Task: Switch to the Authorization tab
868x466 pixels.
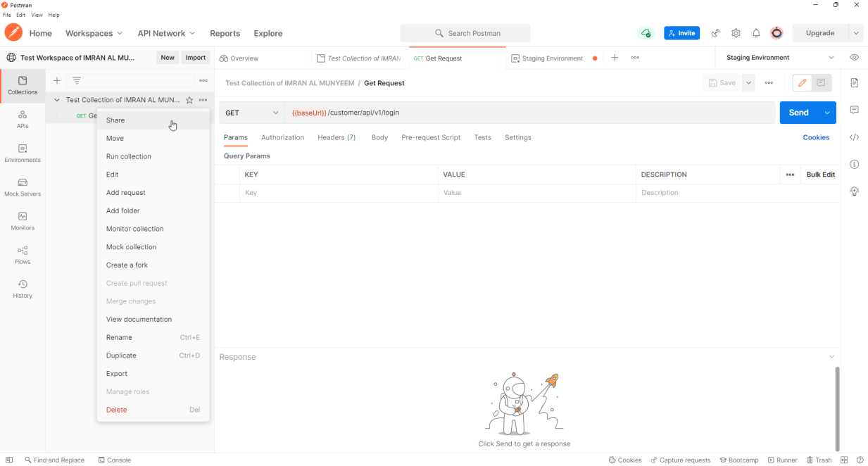Action: pyautogui.click(x=282, y=137)
